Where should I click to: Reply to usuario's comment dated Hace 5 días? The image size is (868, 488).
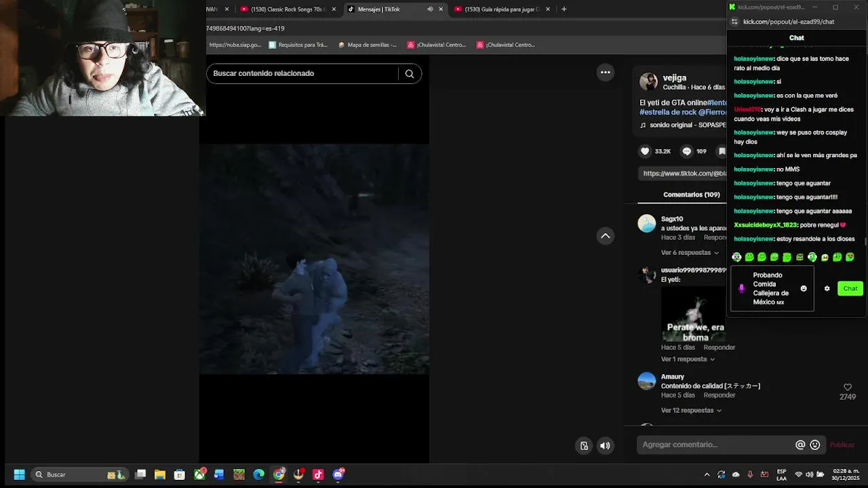click(719, 348)
